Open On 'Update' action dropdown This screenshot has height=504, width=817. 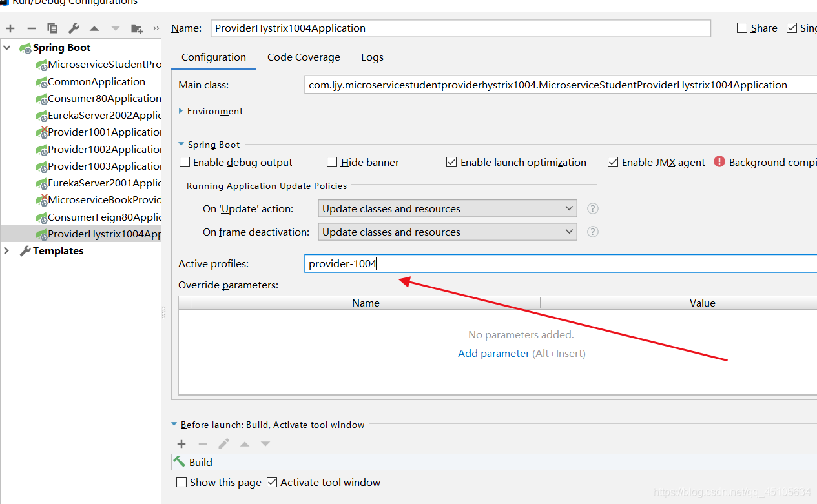[x=447, y=208]
